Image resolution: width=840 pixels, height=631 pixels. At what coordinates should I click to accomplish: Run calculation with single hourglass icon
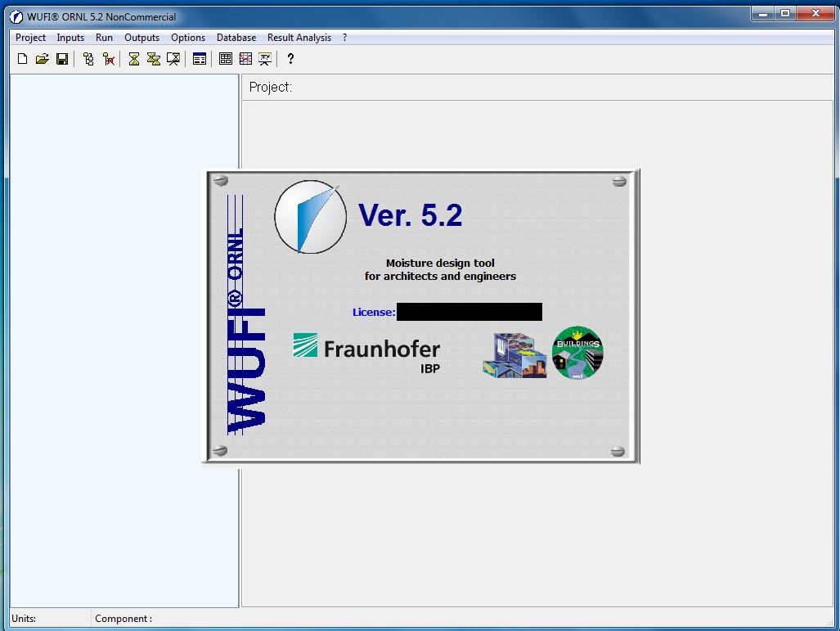pyautogui.click(x=134, y=59)
